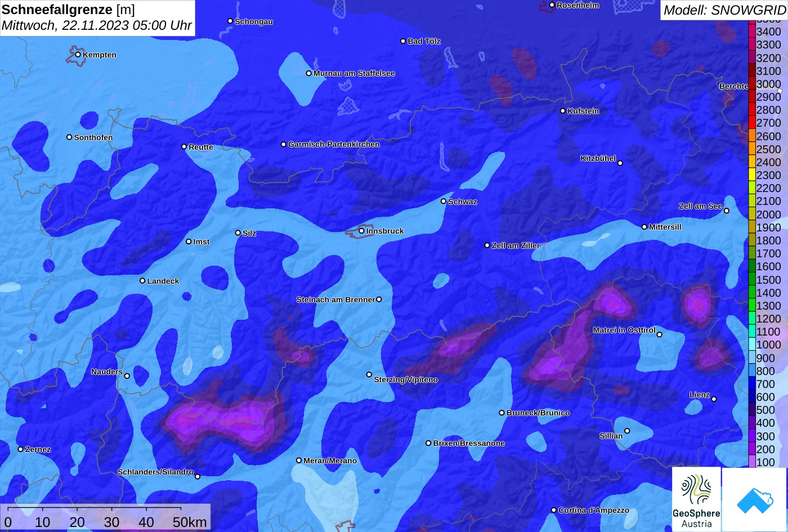788x532 pixels.
Task: Select the date 'Mittwoch, 22.11.2023 05:00 Uhr'
Action: click(97, 26)
